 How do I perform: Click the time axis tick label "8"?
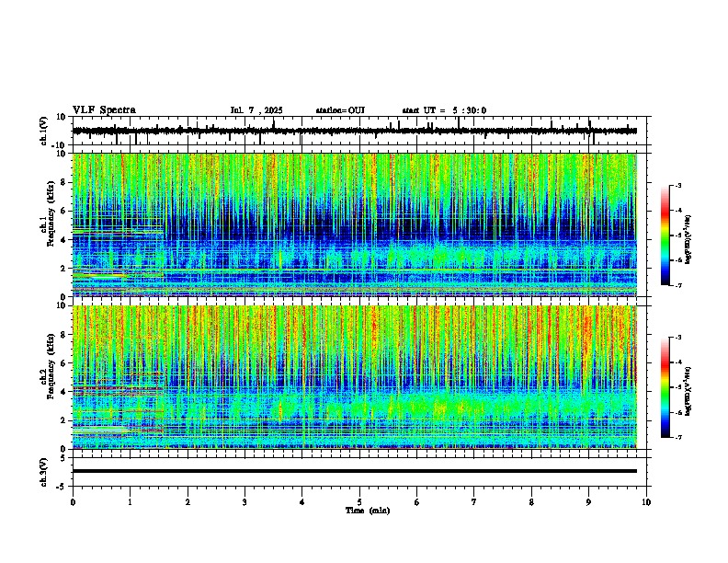(531, 502)
